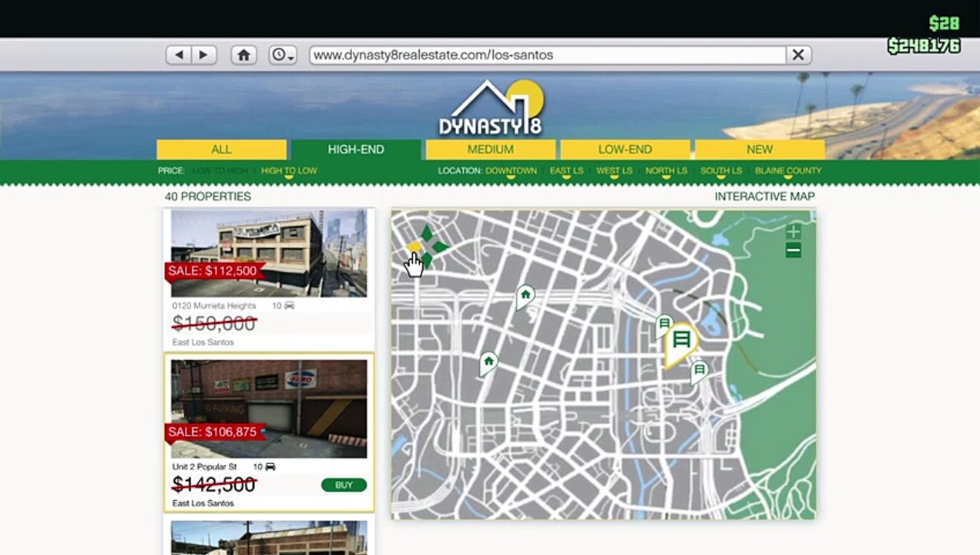
Task: Click the 40 PROPERTIES heading
Action: click(208, 197)
